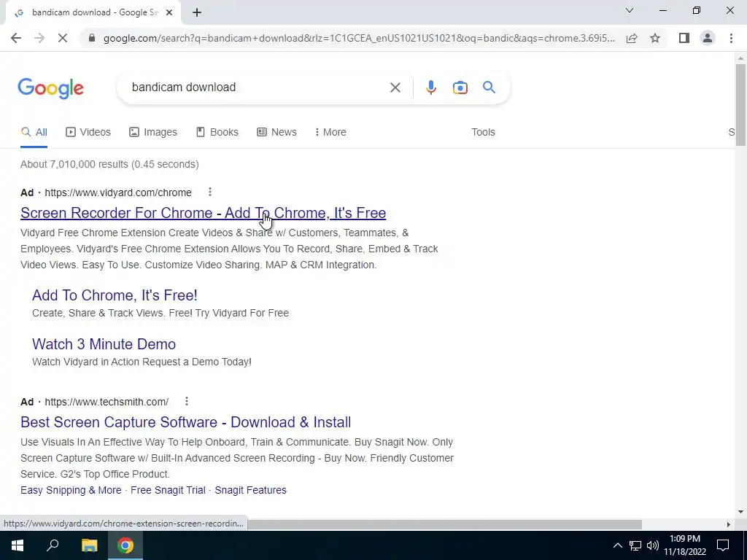This screenshot has height=560, width=747.
Task: Open a new tab
Action: pyautogui.click(x=197, y=13)
